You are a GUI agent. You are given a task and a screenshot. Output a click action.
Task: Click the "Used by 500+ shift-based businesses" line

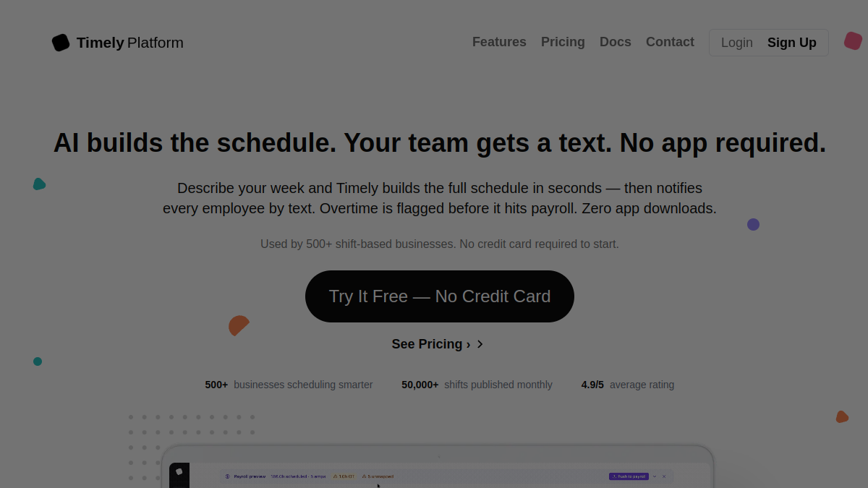coord(440,244)
